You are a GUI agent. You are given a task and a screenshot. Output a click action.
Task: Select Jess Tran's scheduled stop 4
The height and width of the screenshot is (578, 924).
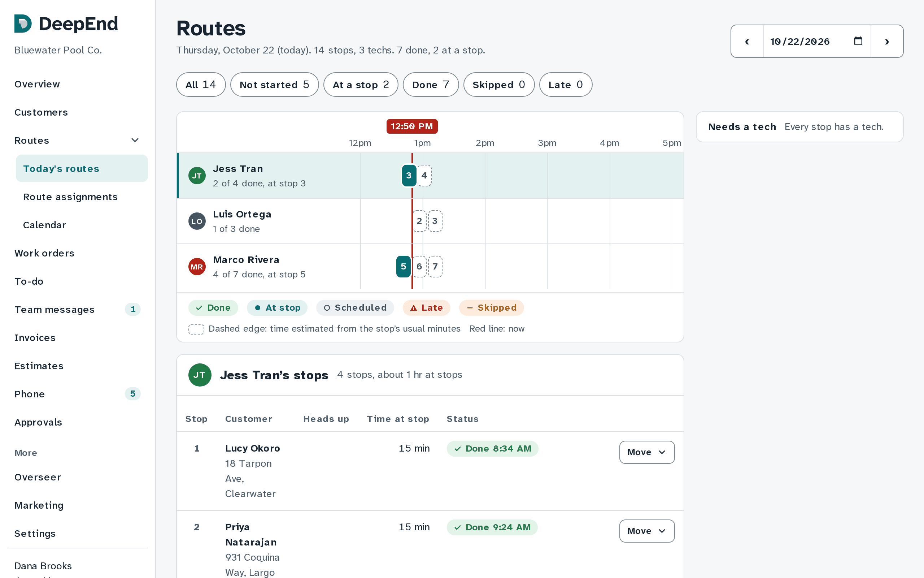(x=424, y=176)
